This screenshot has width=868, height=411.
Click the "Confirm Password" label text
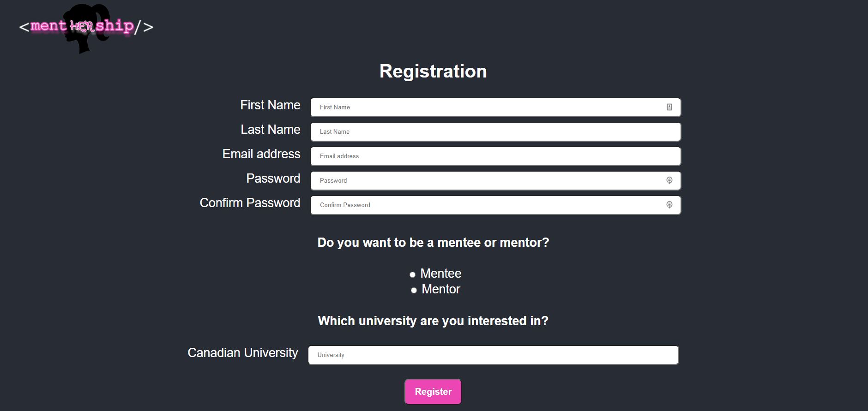coord(250,203)
